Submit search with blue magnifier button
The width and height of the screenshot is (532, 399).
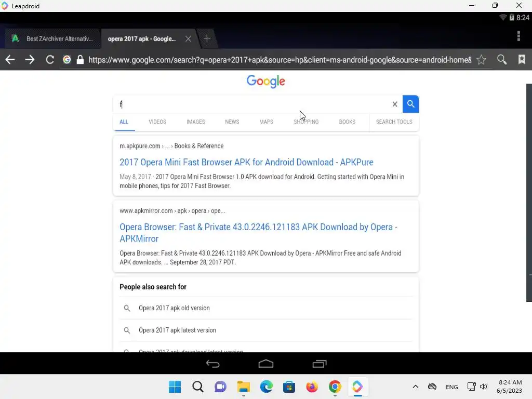[x=410, y=104]
